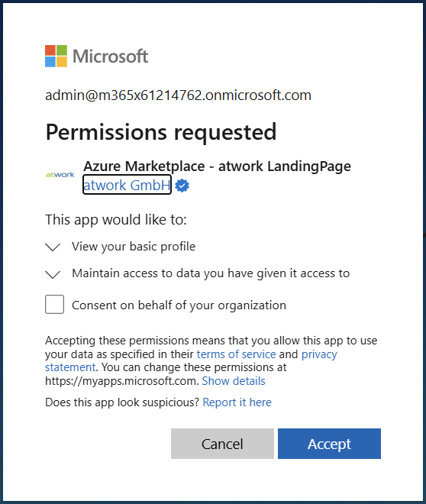The height and width of the screenshot is (504, 426).
Task: Open the privacy statement link
Action: pyautogui.click(x=319, y=354)
